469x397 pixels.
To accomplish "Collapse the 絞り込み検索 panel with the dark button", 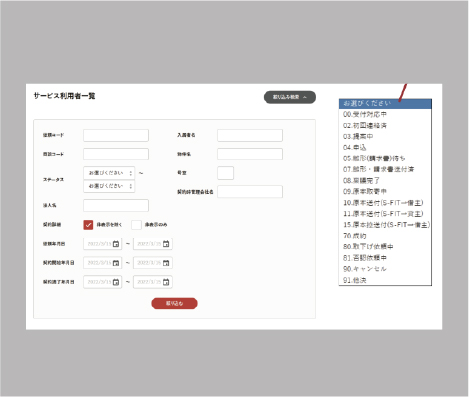I will coord(290,97).
